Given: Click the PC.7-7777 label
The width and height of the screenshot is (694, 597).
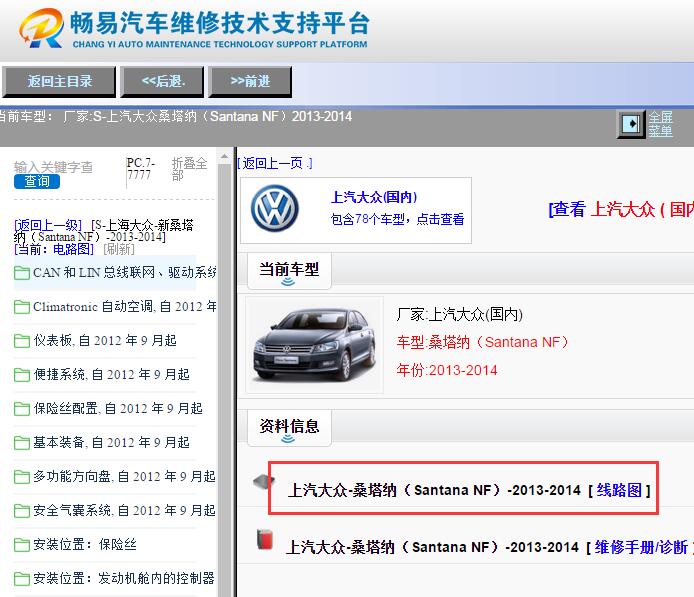Looking at the screenshot, I should (141, 169).
